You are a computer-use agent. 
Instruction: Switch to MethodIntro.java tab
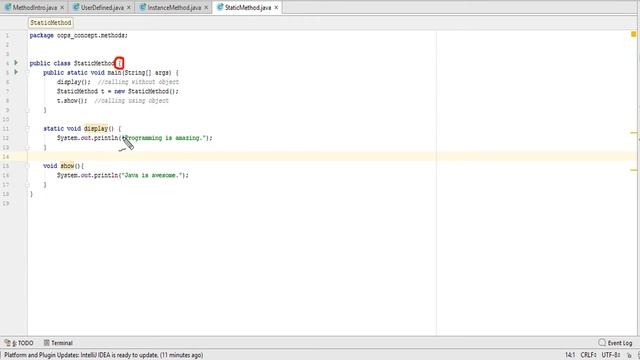coord(35,7)
